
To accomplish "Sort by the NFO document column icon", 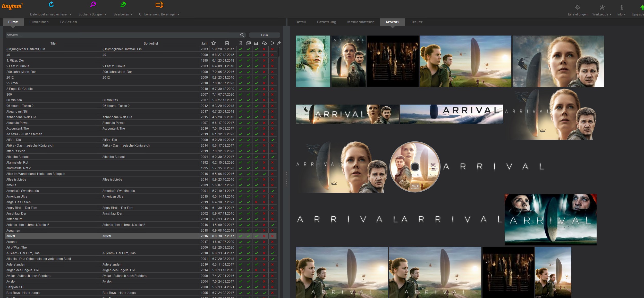I will tap(240, 43).
